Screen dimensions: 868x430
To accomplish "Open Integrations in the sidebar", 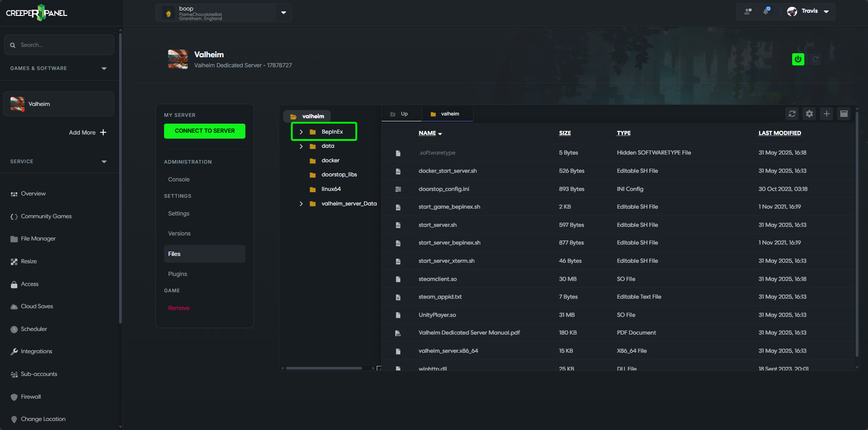I will 31,351.
